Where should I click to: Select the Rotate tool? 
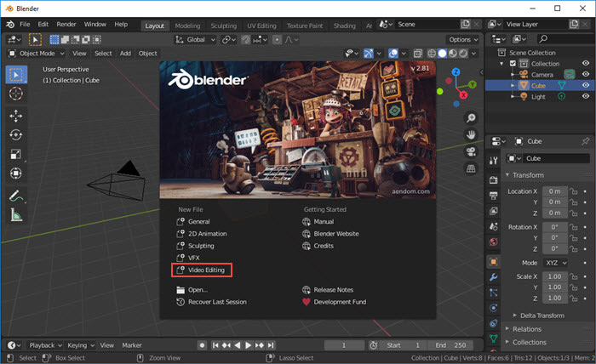16,134
